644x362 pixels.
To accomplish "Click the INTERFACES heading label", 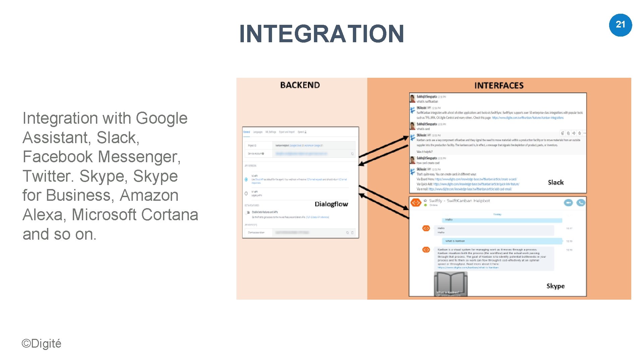I will point(499,85).
